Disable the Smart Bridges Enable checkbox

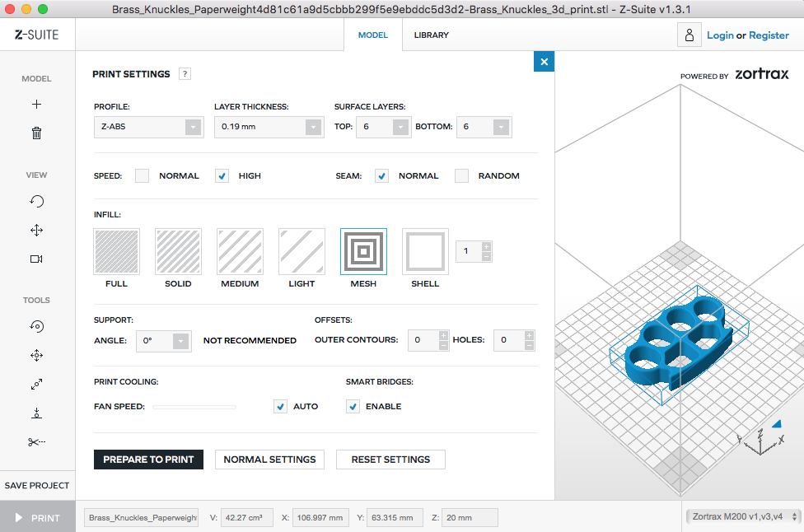pyautogui.click(x=353, y=406)
